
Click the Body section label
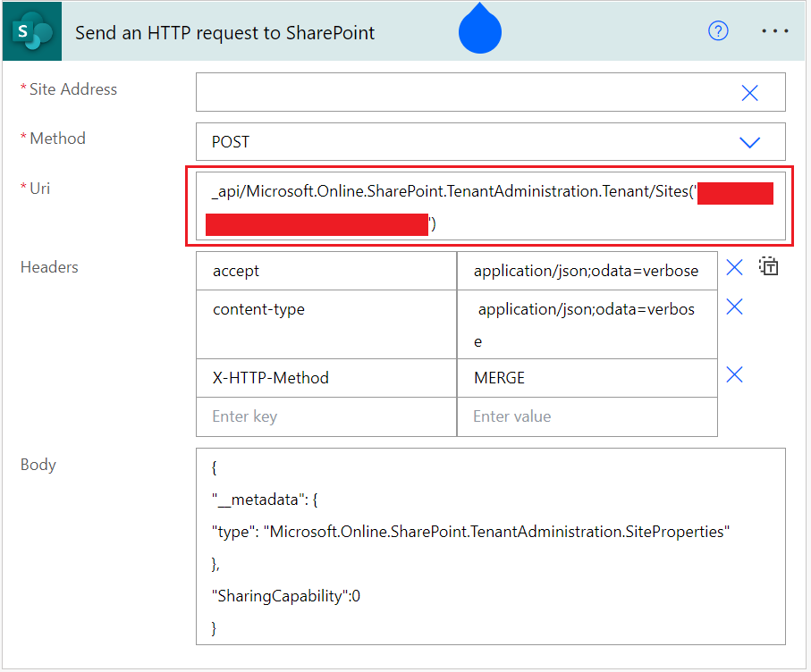[x=38, y=464]
